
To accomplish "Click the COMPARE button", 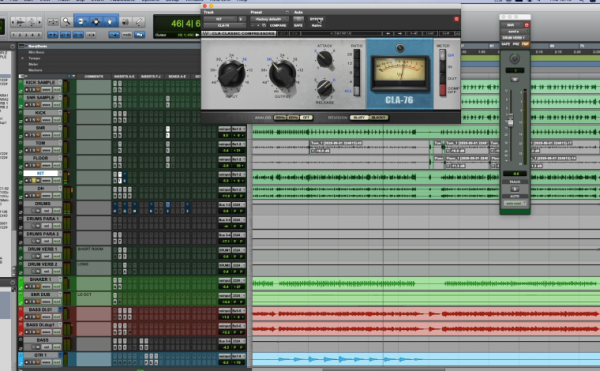I will click(278, 25).
